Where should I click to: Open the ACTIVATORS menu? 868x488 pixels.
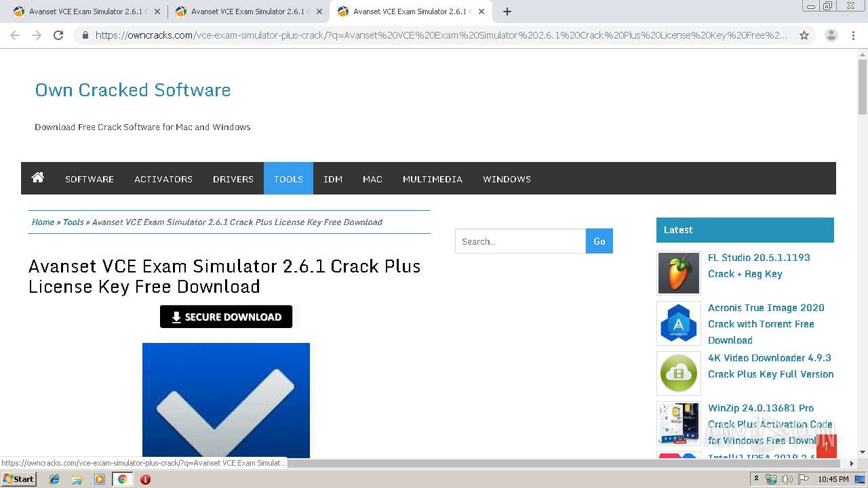[163, 179]
